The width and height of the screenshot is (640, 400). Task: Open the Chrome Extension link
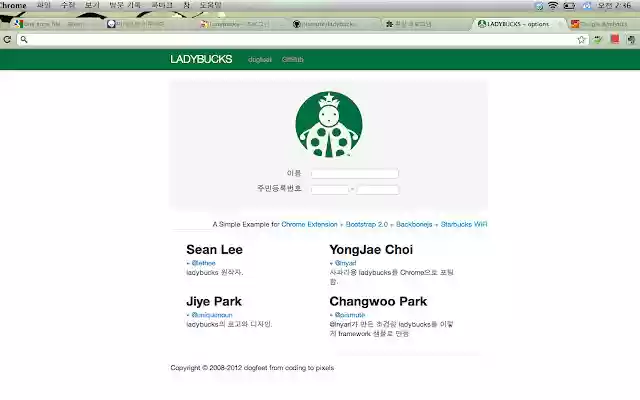[x=309, y=224]
